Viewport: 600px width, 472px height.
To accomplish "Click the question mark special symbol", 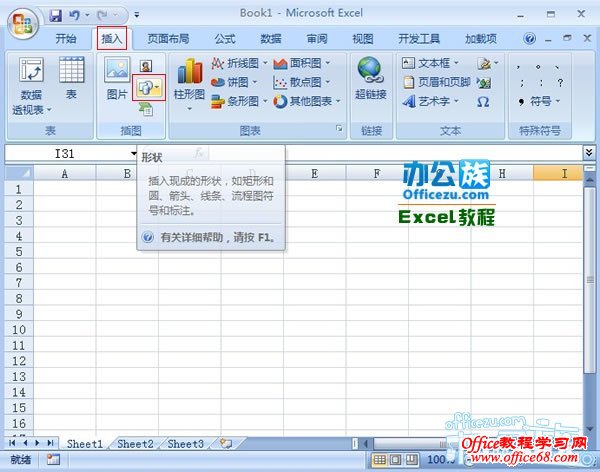I will [x=560, y=82].
